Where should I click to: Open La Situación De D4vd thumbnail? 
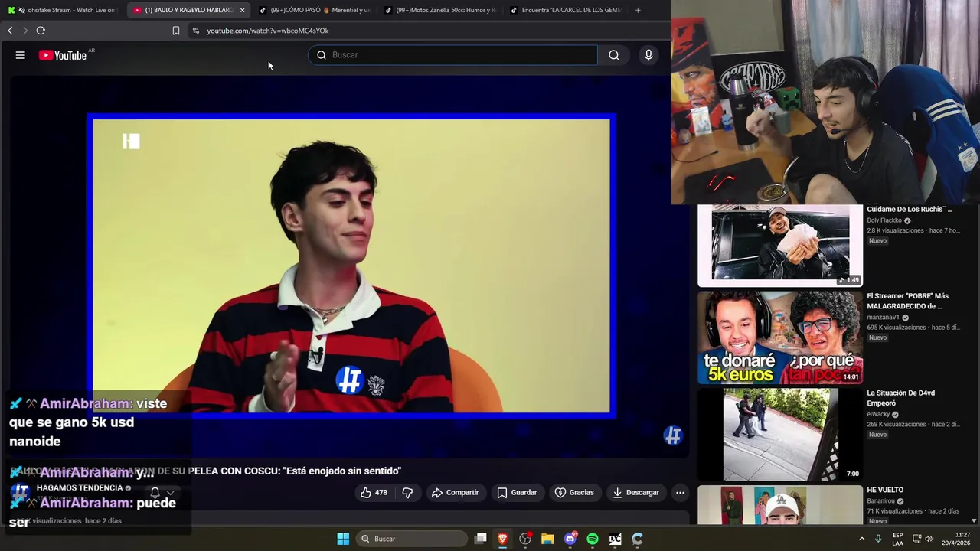point(779,435)
